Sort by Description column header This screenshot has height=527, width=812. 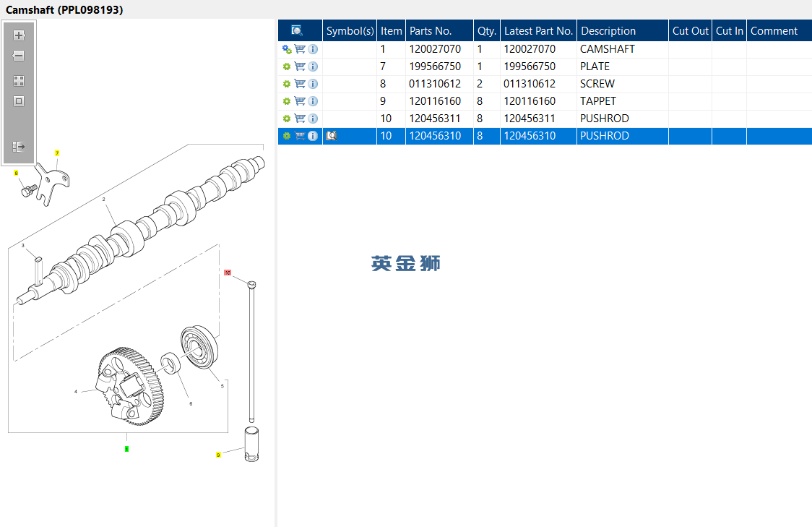623,30
